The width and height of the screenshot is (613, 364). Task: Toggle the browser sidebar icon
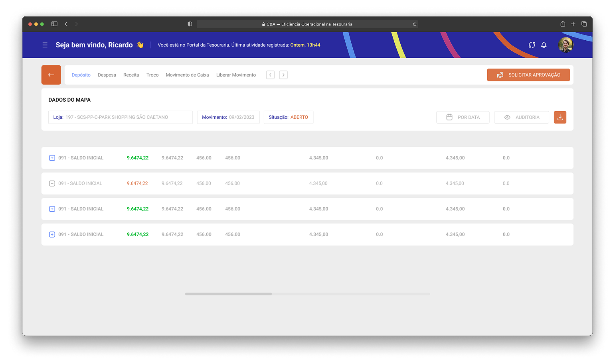pyautogui.click(x=54, y=24)
